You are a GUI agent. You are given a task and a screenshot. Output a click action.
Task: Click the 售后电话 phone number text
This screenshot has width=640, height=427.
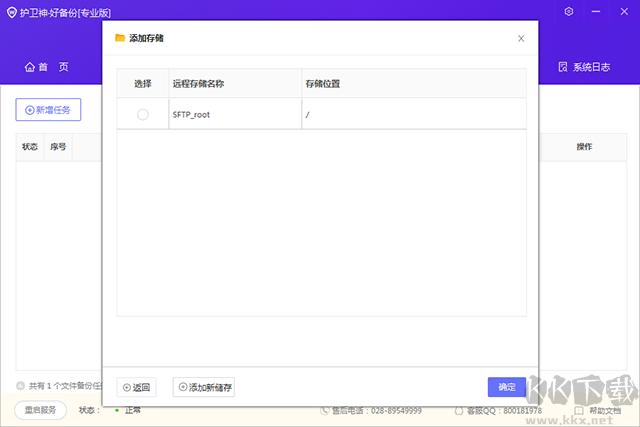click(x=376, y=411)
